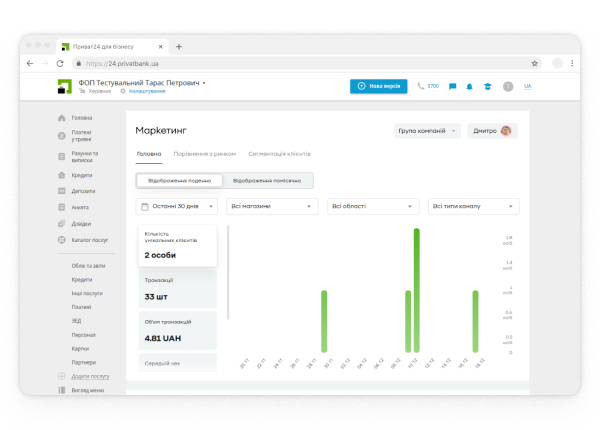The height and width of the screenshot is (430, 600).
Task: Click the Кредити bank icon in sidebar
Action: pyautogui.click(x=62, y=175)
